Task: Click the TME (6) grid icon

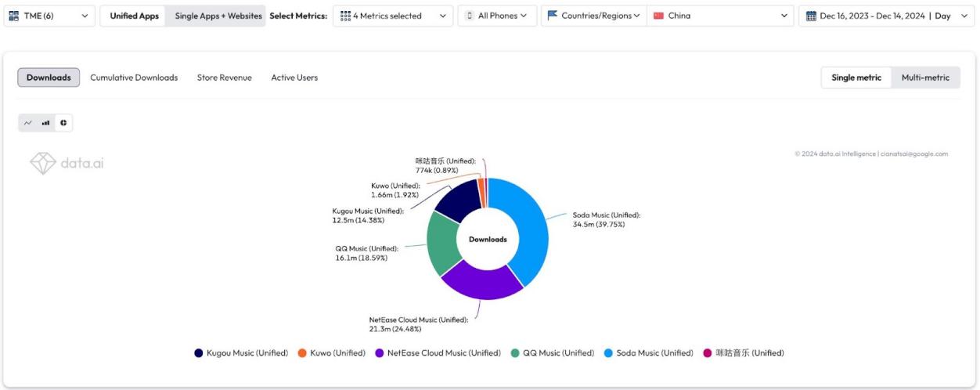Action: click(x=14, y=16)
